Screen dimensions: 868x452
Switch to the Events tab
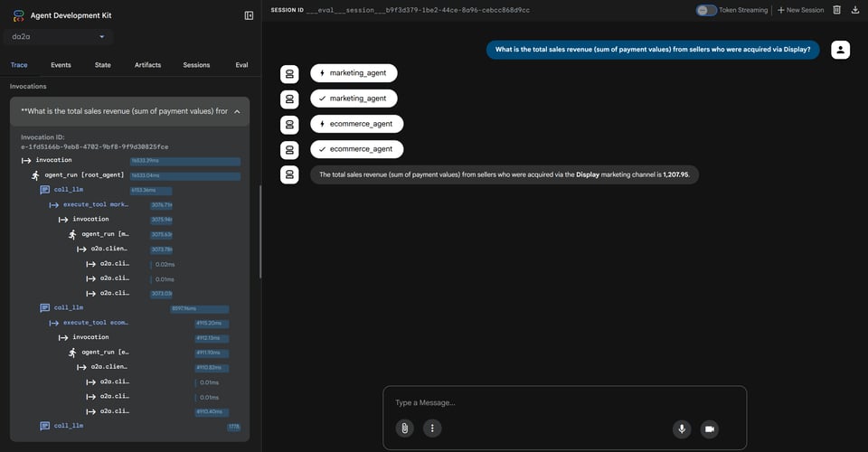[61, 65]
